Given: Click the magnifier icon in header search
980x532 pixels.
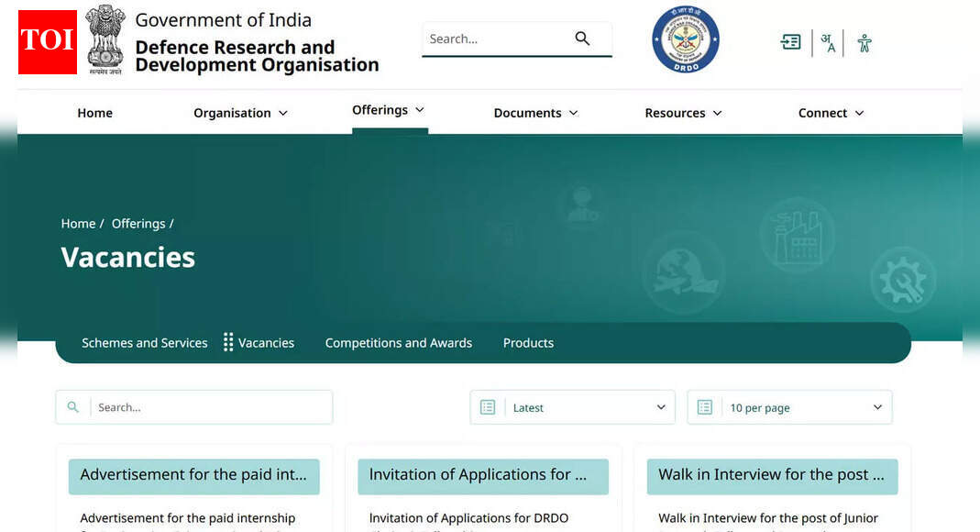Looking at the screenshot, I should click(x=582, y=39).
